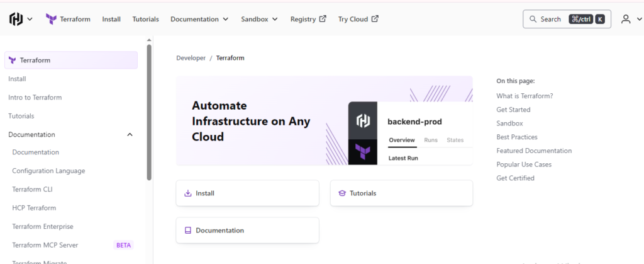Expand the user account menu chevron

(639, 19)
